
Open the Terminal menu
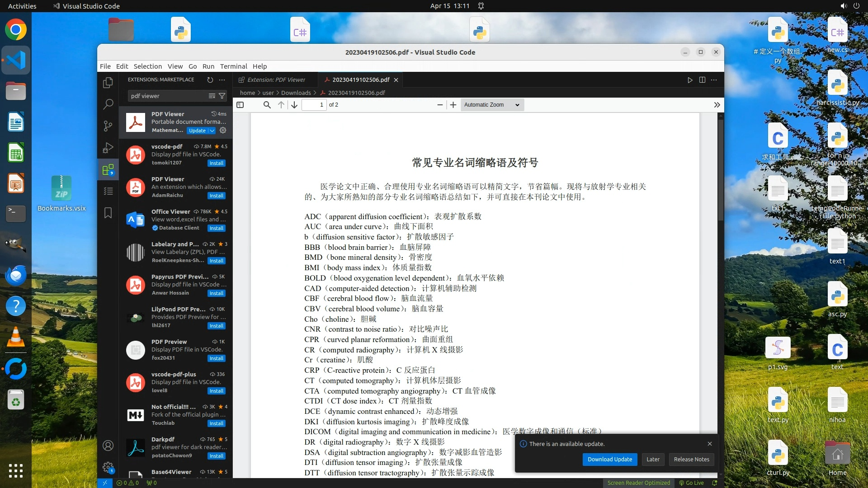233,66
